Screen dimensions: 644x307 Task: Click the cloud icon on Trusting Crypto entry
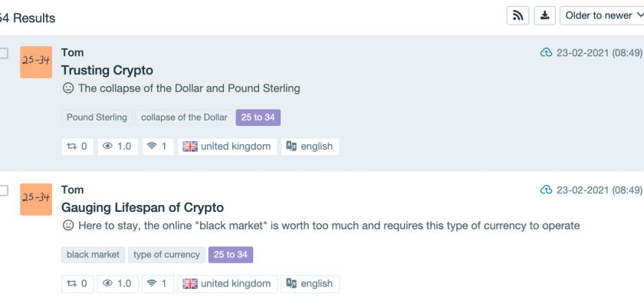click(546, 52)
